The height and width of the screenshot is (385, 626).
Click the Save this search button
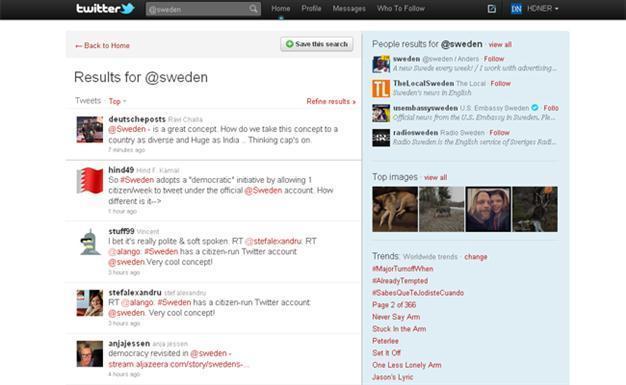pos(317,44)
